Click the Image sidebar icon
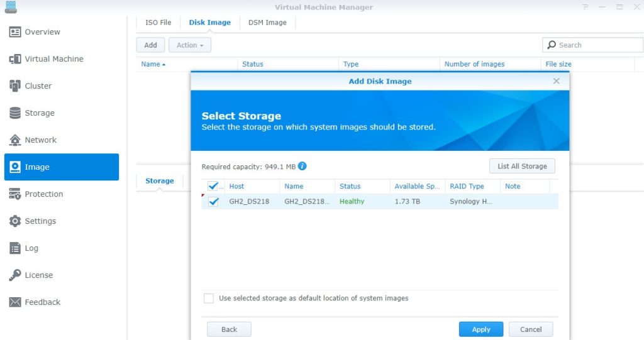This screenshot has height=340, width=644. tap(15, 167)
